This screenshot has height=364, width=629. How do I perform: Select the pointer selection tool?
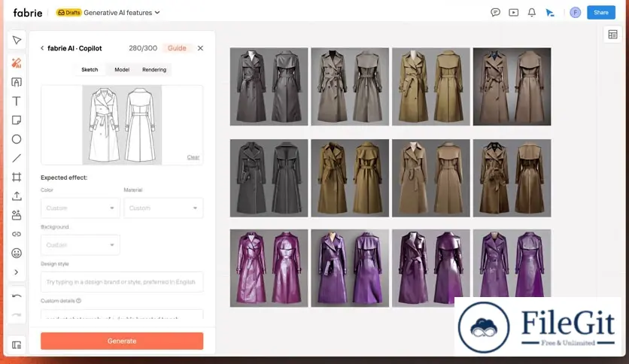(x=17, y=40)
